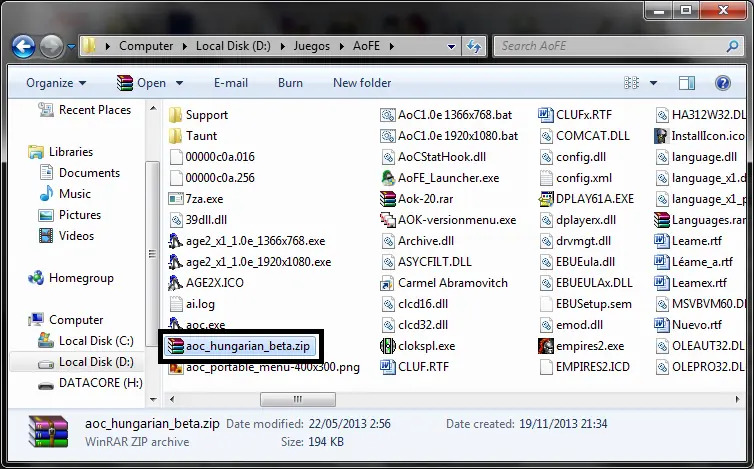Viewport: 754px width, 469px height.
Task: Select the AGE2X.ICO file
Action: point(206,283)
